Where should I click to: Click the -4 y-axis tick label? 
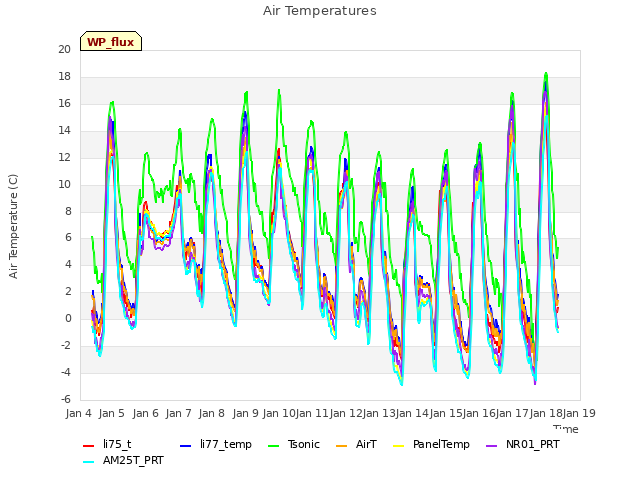(x=66, y=372)
